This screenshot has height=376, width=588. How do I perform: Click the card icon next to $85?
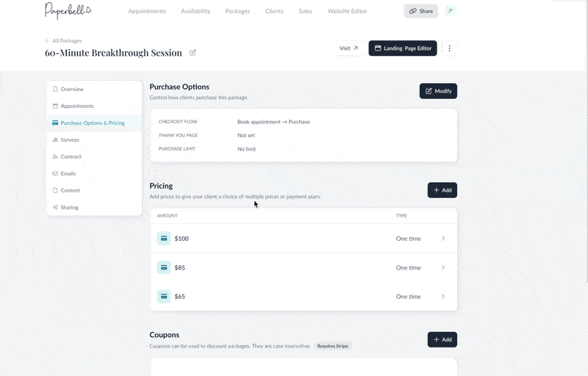pyautogui.click(x=164, y=267)
